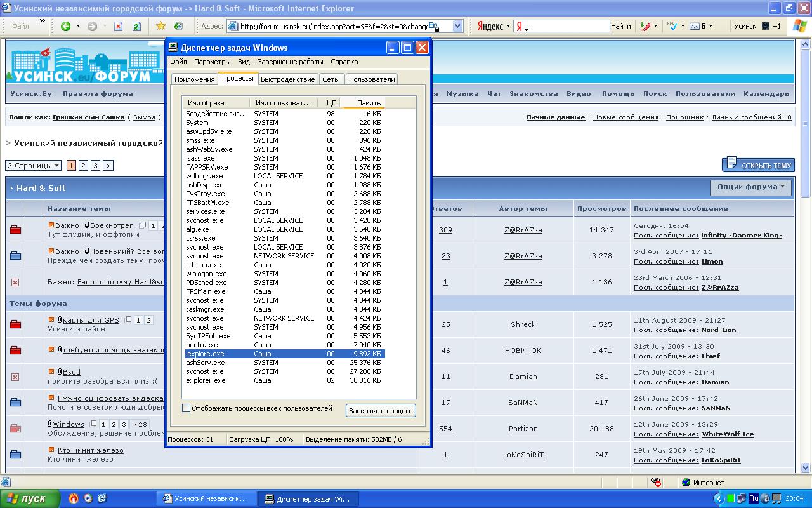Click the red folder icon beside Брехнотреп topic
Image resolution: width=812 pixels, height=508 pixels.
point(15,229)
